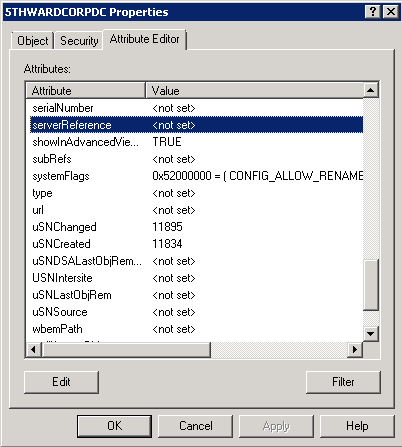Click the Edit button
The image size is (402, 447).
coord(61,382)
